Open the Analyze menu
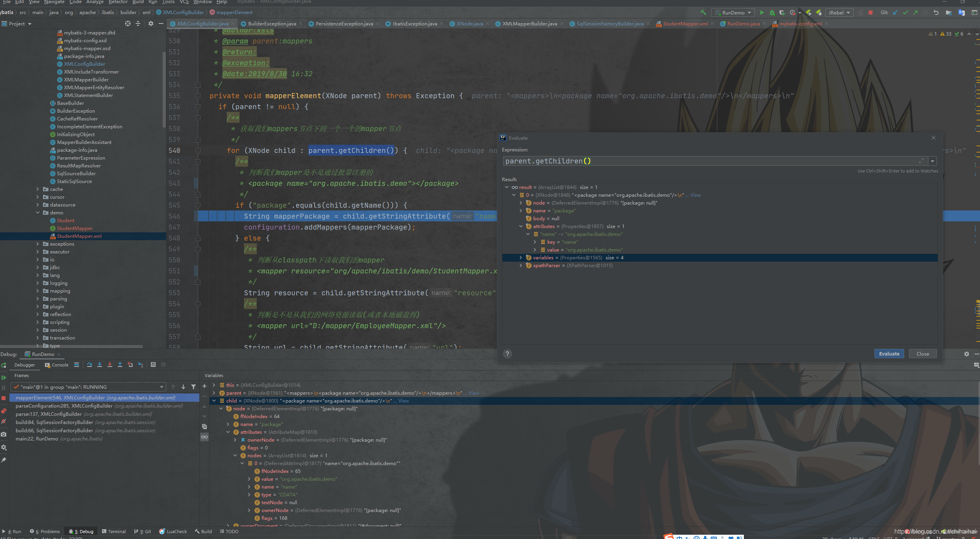The image size is (980, 539). point(95,2)
